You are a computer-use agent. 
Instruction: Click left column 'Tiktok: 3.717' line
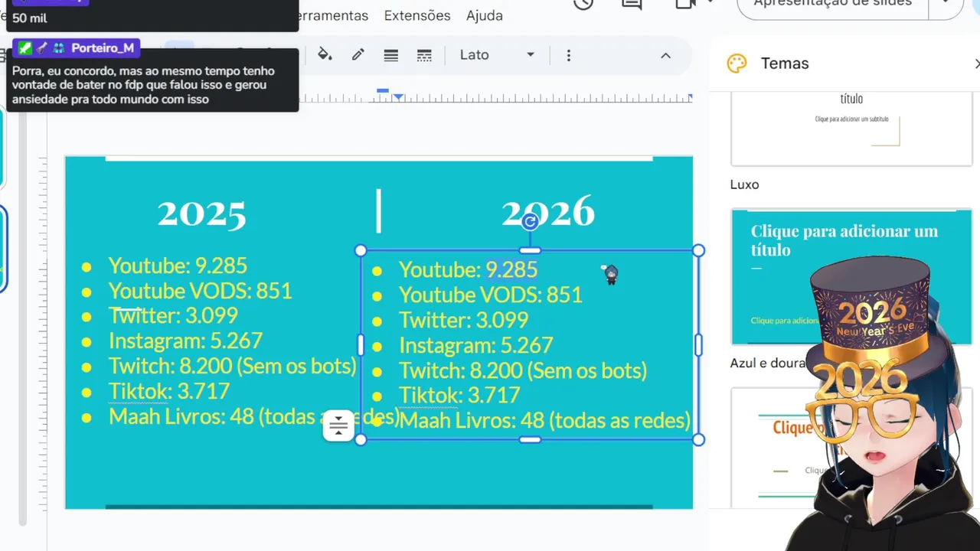pyautogui.click(x=168, y=391)
